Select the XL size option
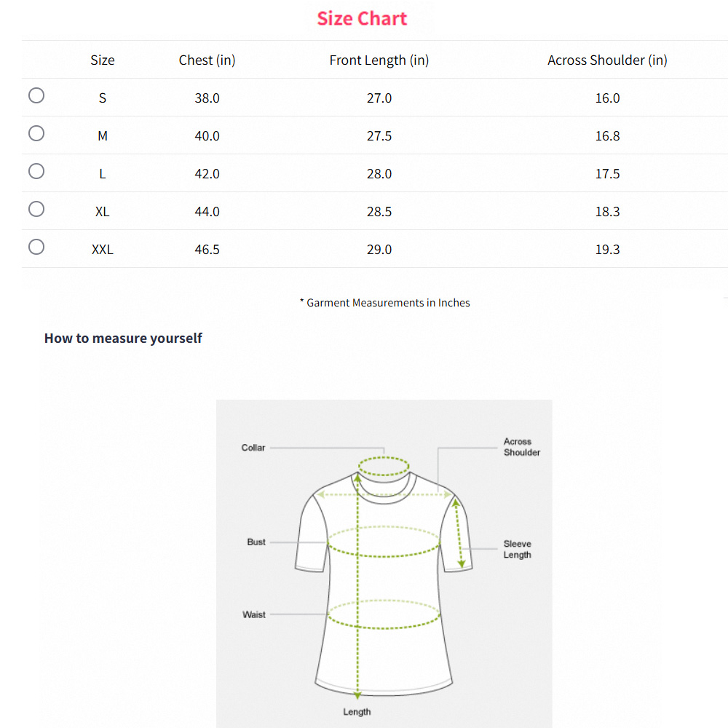728x728 pixels. 36,209
